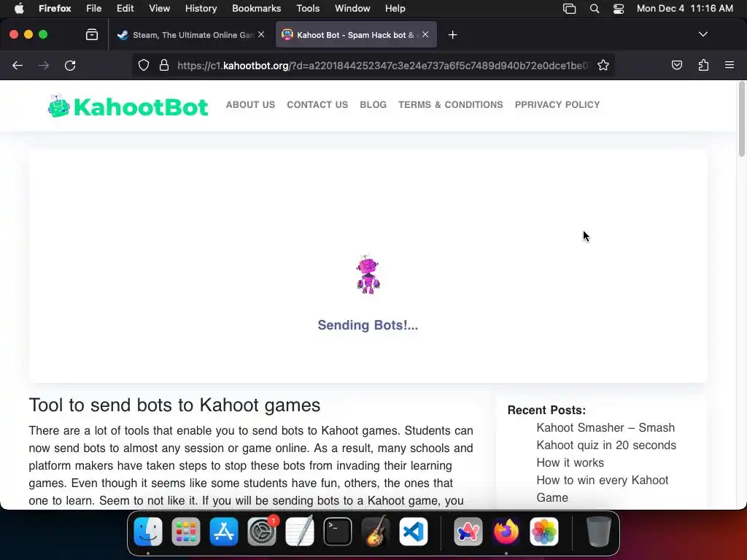Open the File menu
This screenshot has height=560, width=747.
pos(94,9)
